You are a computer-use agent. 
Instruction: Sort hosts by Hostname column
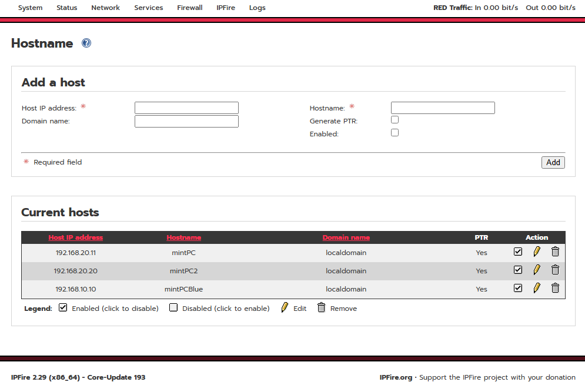pyautogui.click(x=183, y=237)
